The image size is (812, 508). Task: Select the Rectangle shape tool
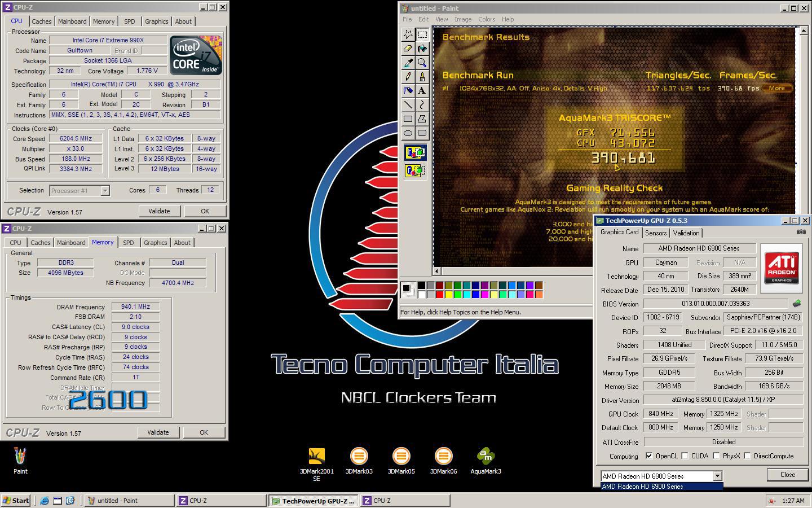coord(408,119)
